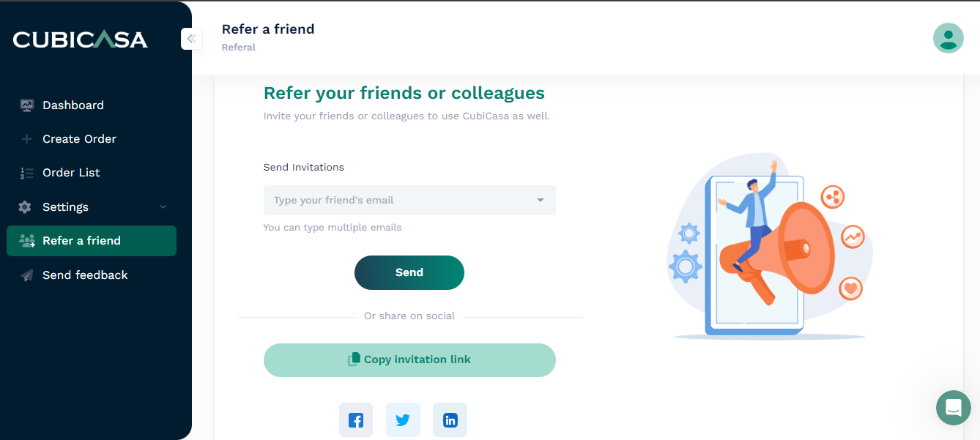Share the referral on Facebook
980x440 pixels.
pos(356,420)
